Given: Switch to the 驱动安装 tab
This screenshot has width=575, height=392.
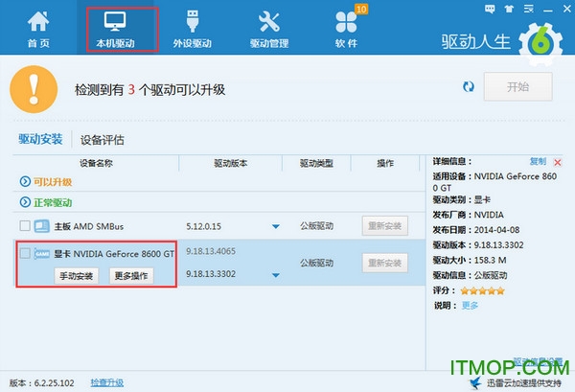Looking at the screenshot, I should [40, 139].
